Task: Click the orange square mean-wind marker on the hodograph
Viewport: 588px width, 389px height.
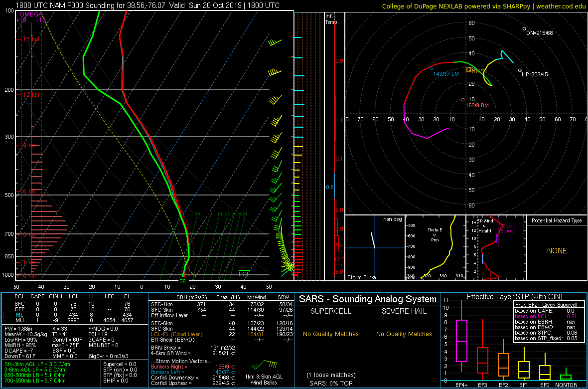Action: 469,70
